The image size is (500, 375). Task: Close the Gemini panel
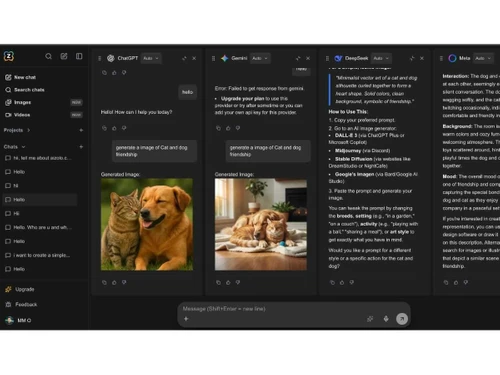[x=308, y=58]
